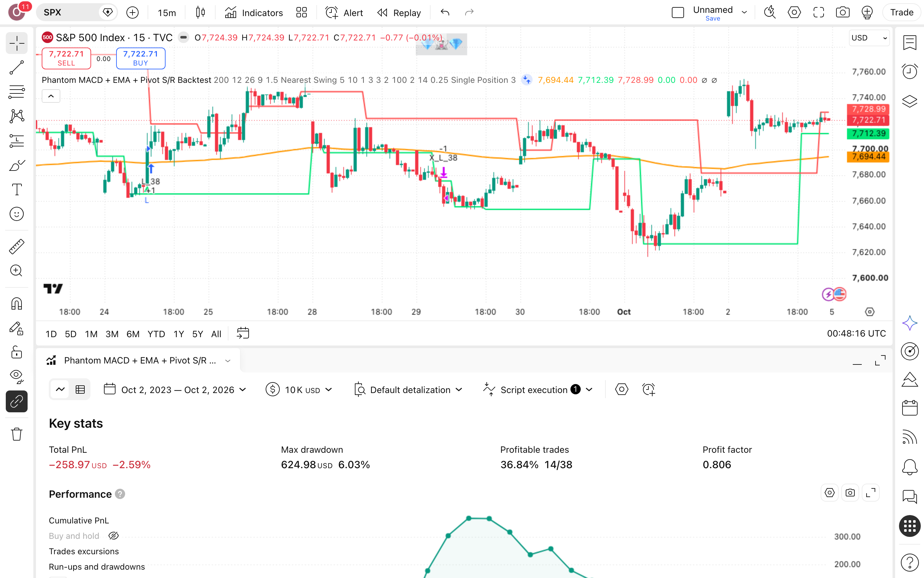This screenshot has height=578, width=924.
Task: Expand the backtest date range dropdown
Action: 175,390
